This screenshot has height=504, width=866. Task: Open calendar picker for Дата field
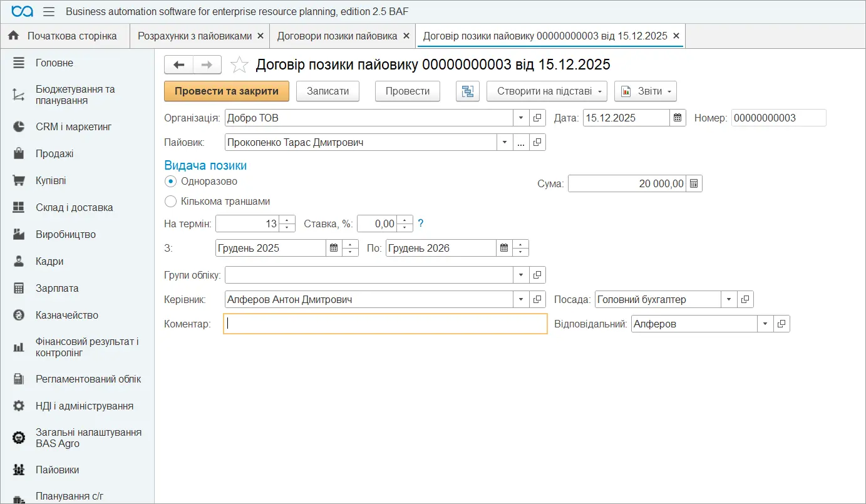[x=678, y=118]
